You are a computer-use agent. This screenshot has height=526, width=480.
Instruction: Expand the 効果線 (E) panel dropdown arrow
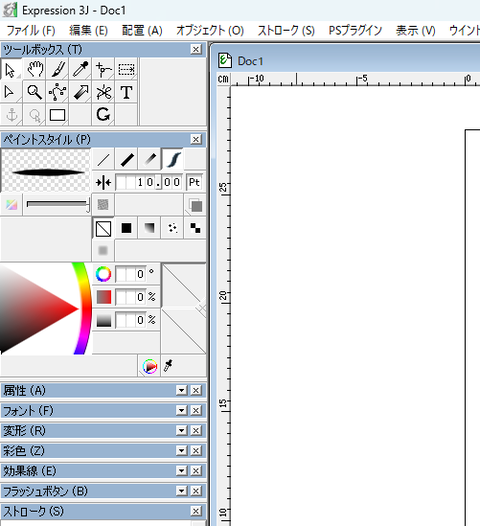[181, 471]
